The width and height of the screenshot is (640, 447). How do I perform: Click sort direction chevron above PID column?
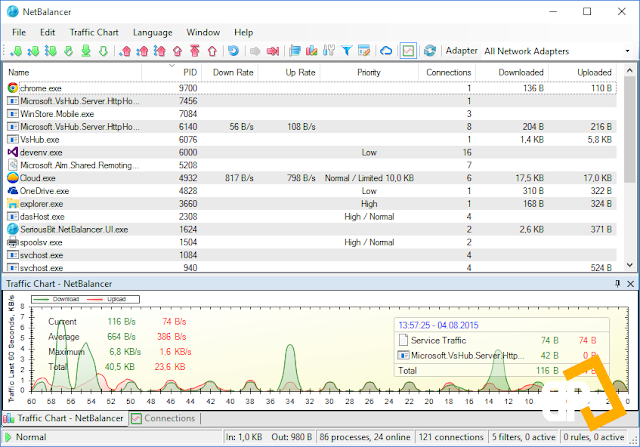click(172, 65)
